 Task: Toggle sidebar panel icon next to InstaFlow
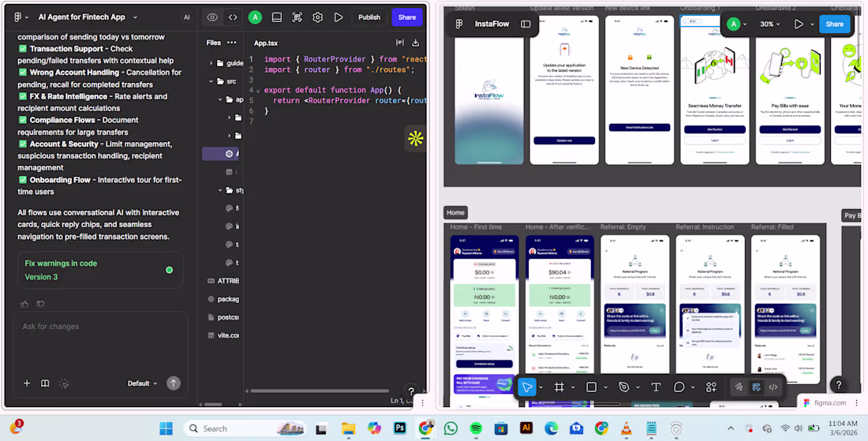(x=526, y=24)
